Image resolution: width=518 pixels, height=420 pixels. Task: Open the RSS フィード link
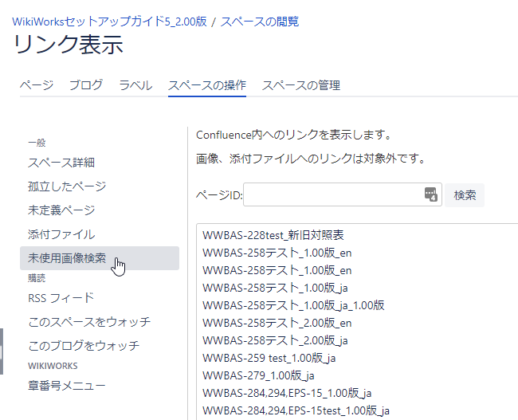point(61,298)
